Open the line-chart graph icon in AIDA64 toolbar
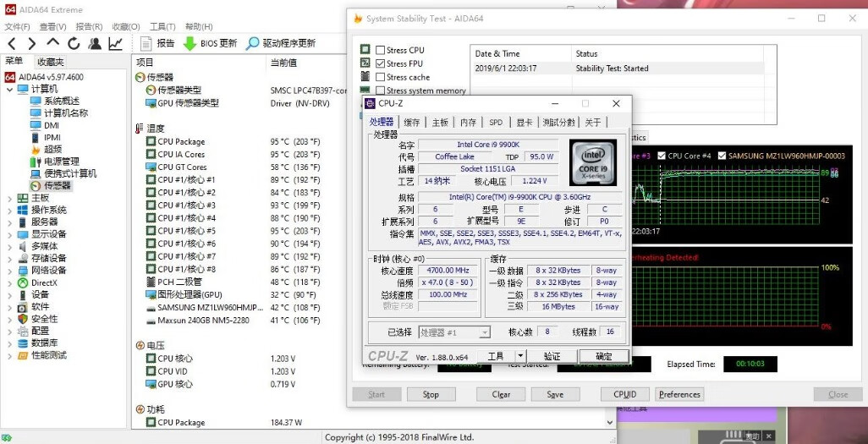The height and width of the screenshot is (444, 868). pyautogui.click(x=116, y=44)
